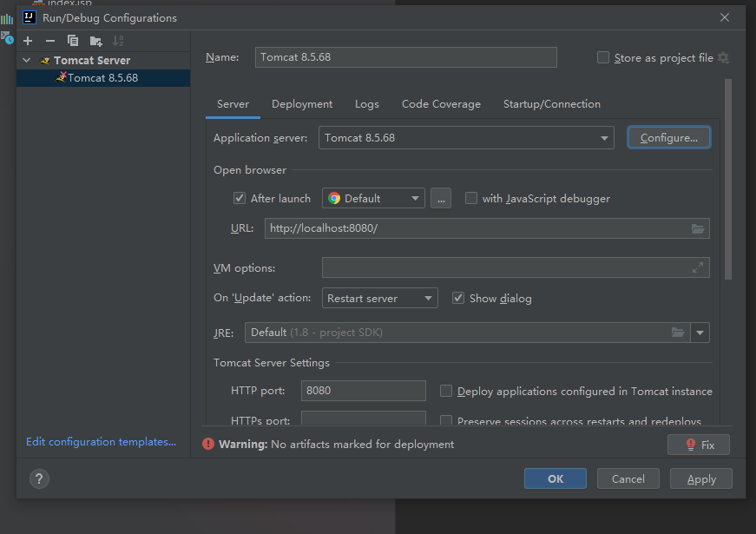The width and height of the screenshot is (756, 534).
Task: Copy the selected configuration
Action: coord(73,41)
